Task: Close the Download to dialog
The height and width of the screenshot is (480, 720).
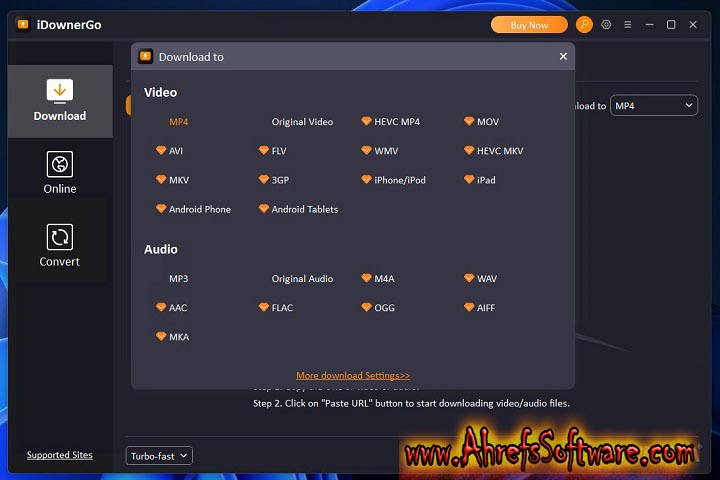Action: [563, 57]
